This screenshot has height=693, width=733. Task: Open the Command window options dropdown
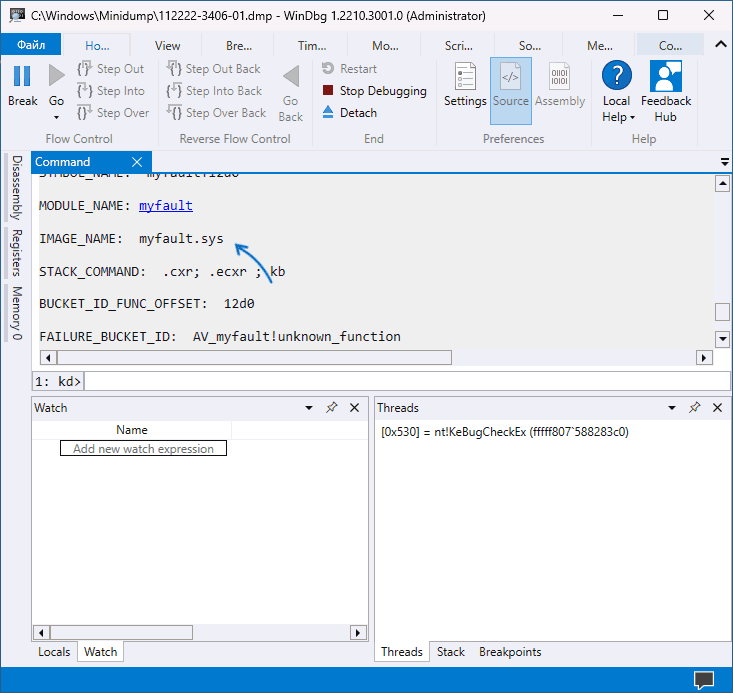(725, 162)
